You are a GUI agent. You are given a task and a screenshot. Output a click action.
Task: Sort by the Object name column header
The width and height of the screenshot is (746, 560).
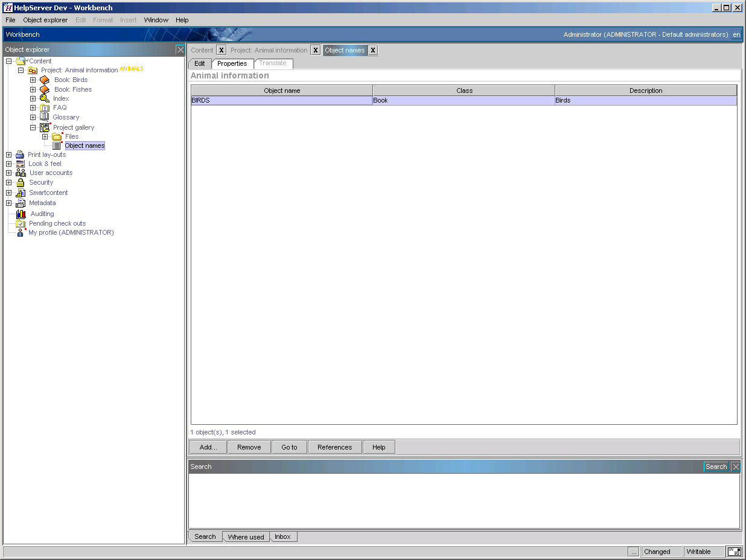(x=282, y=91)
